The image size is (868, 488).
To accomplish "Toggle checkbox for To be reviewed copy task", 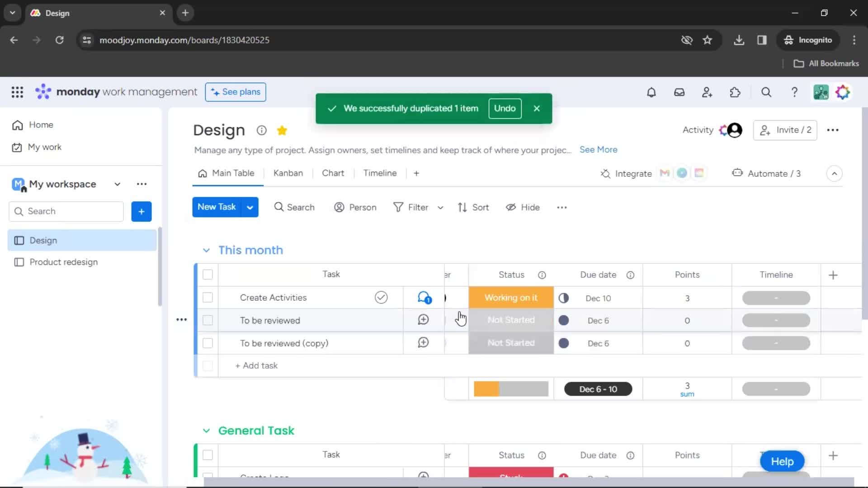I will tap(208, 343).
